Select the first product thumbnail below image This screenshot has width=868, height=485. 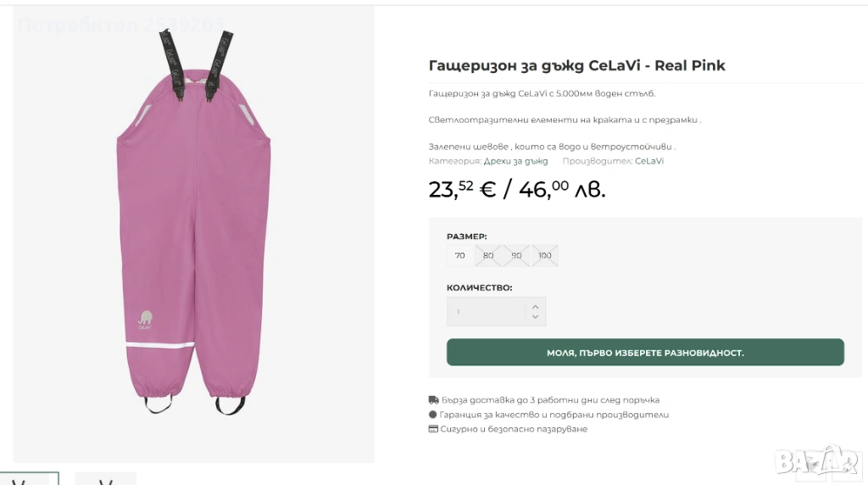tap(30, 478)
